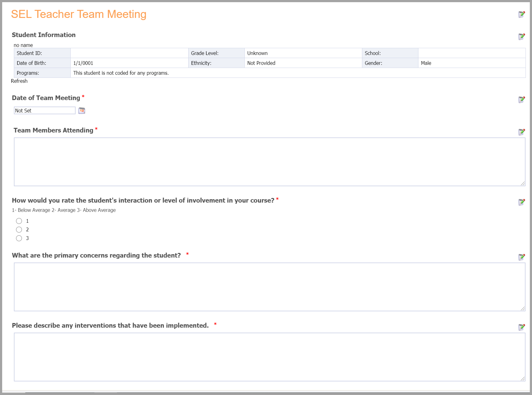
Task: Grab resize handle of primary concerns box
Action: (x=523, y=309)
